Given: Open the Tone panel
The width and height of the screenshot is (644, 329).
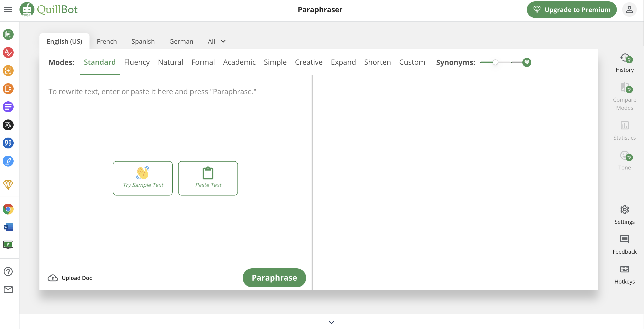Looking at the screenshot, I should (x=625, y=161).
